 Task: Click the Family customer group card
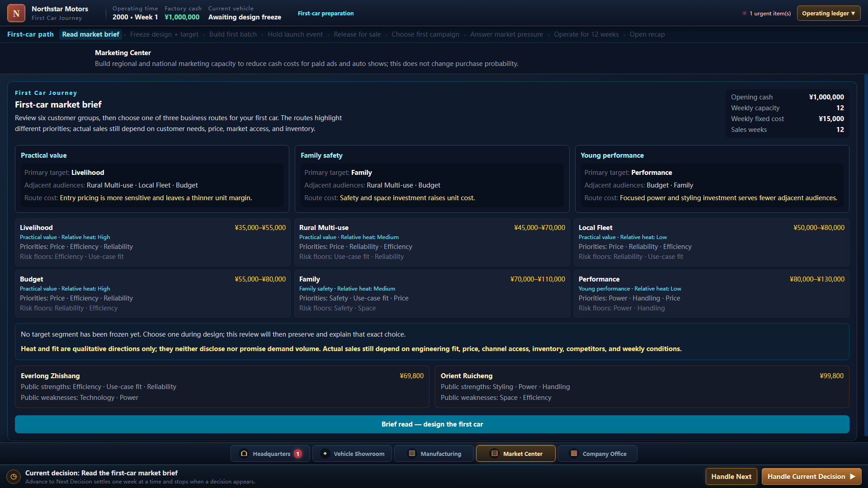(432, 294)
